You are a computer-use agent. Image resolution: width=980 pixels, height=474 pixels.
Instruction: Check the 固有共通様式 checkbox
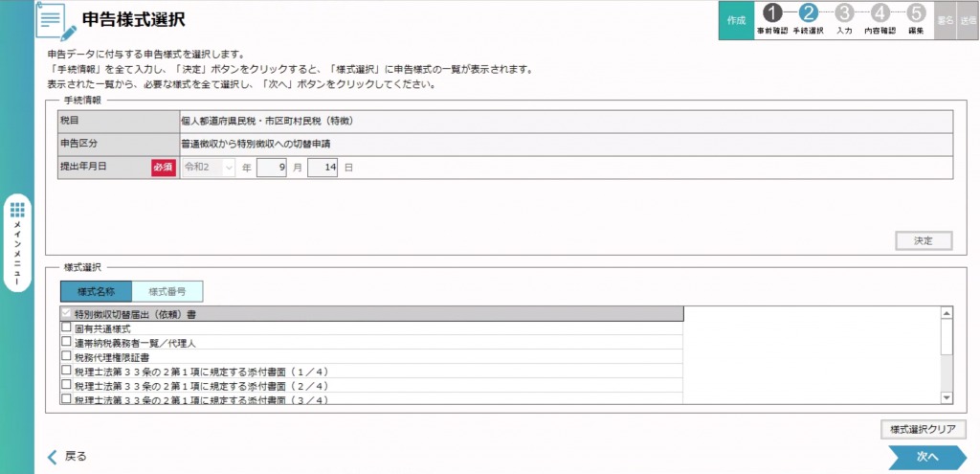pos(66,327)
